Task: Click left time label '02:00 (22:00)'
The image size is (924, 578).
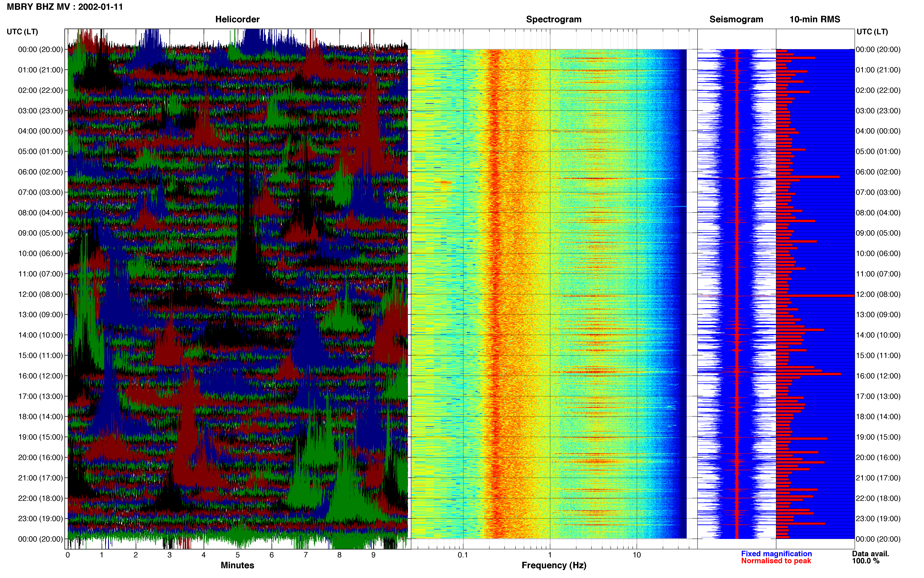Action: click(41, 90)
